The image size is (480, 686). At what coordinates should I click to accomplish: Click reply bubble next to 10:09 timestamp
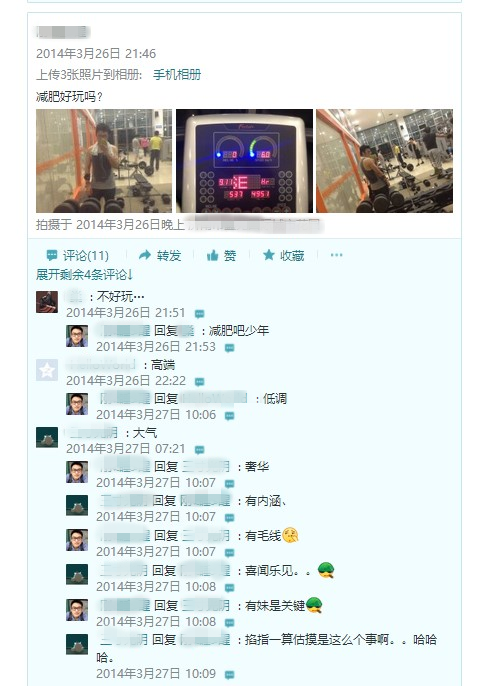[x=230, y=675]
